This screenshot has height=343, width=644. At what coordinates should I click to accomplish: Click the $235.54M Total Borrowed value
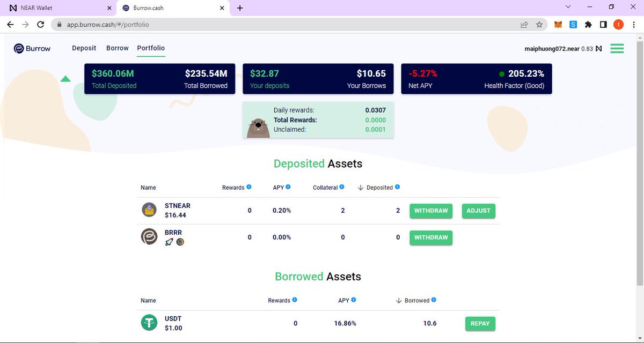click(206, 73)
